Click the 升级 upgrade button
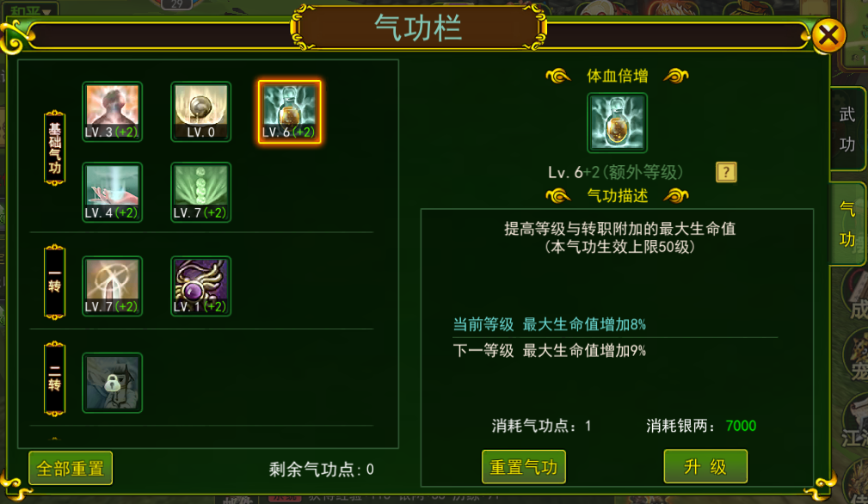868x504 pixels. click(705, 466)
